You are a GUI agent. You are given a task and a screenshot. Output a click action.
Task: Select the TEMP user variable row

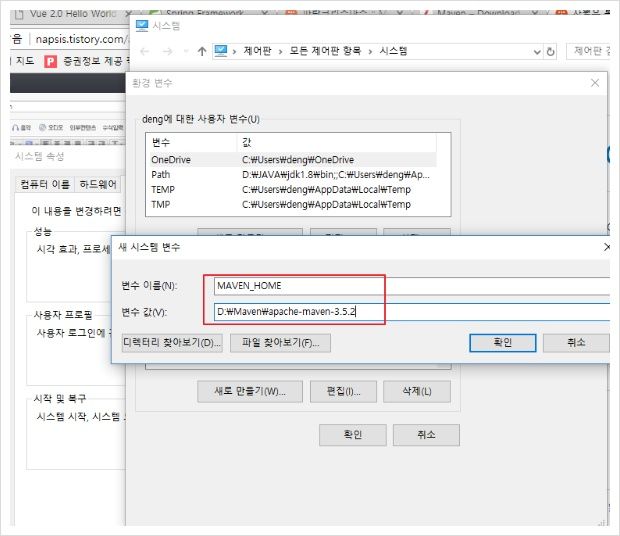[x=293, y=190]
